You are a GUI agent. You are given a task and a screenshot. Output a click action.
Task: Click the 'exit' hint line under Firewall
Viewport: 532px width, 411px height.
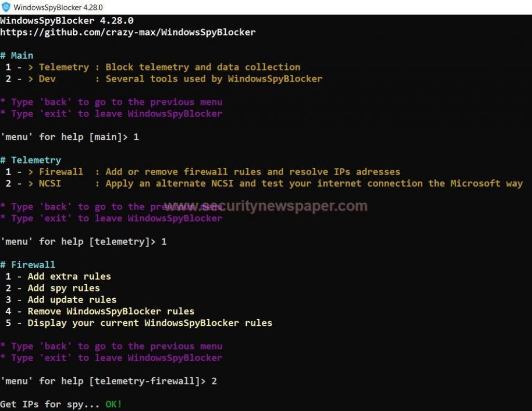tap(111, 357)
